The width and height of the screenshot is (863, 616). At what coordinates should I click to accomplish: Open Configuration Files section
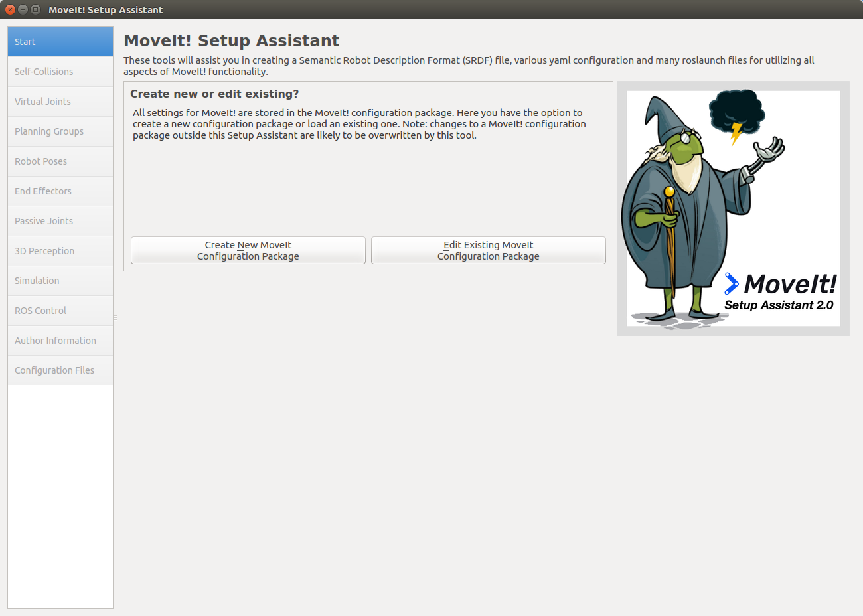[60, 370]
